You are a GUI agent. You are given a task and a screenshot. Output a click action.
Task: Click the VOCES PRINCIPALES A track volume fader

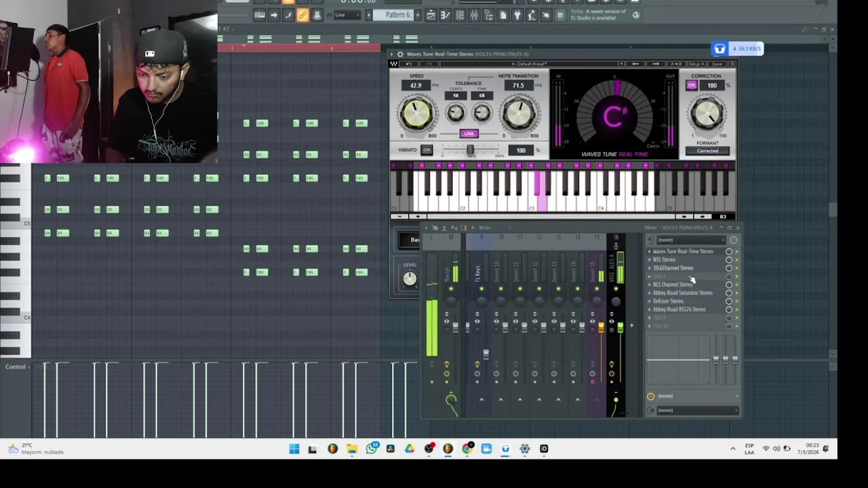pyautogui.click(x=620, y=329)
